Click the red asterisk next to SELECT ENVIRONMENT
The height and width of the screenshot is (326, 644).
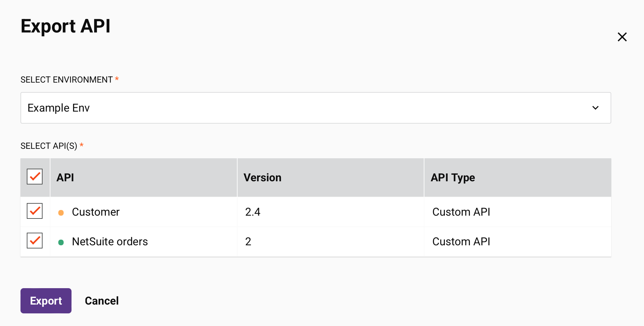tap(117, 79)
